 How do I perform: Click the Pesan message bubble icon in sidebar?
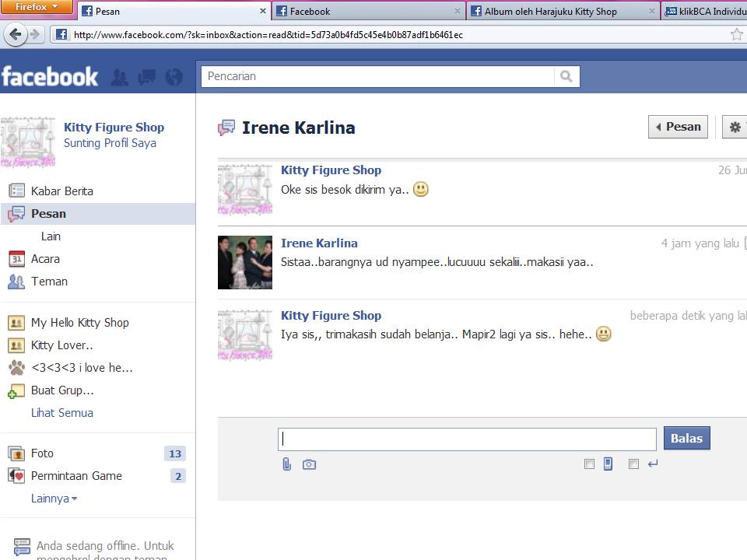pyautogui.click(x=16, y=214)
